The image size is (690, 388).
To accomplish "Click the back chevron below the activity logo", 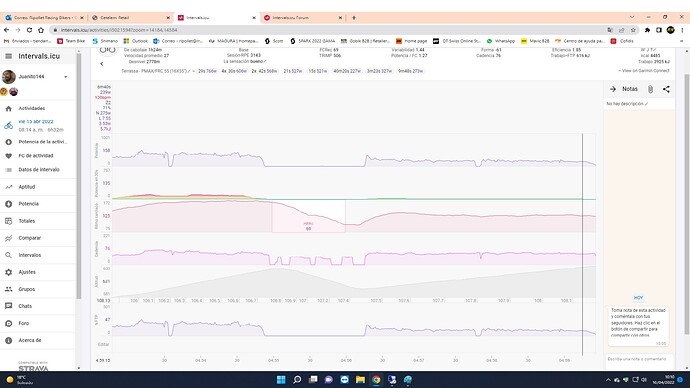I will pos(102,64).
